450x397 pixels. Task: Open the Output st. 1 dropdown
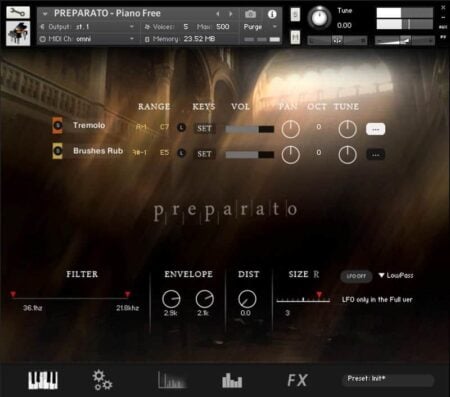[x=87, y=27]
